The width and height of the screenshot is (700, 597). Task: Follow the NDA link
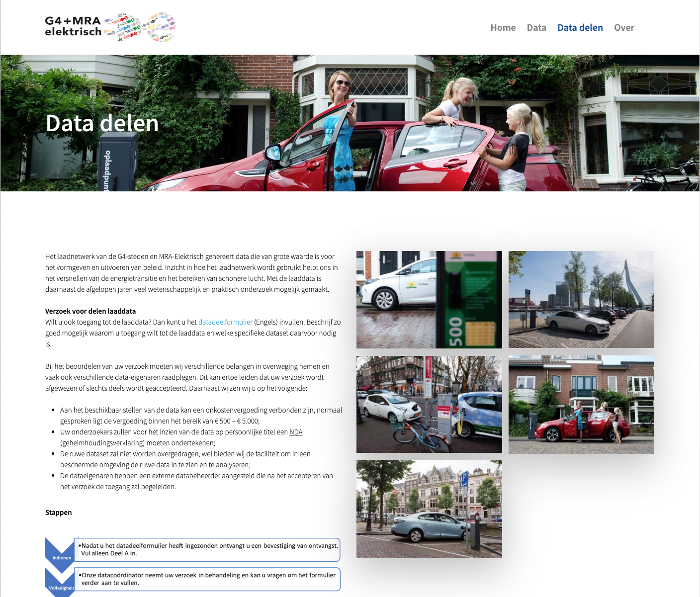point(296,432)
